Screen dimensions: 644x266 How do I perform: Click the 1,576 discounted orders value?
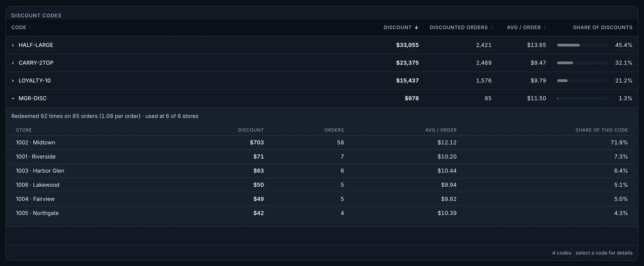484,81
